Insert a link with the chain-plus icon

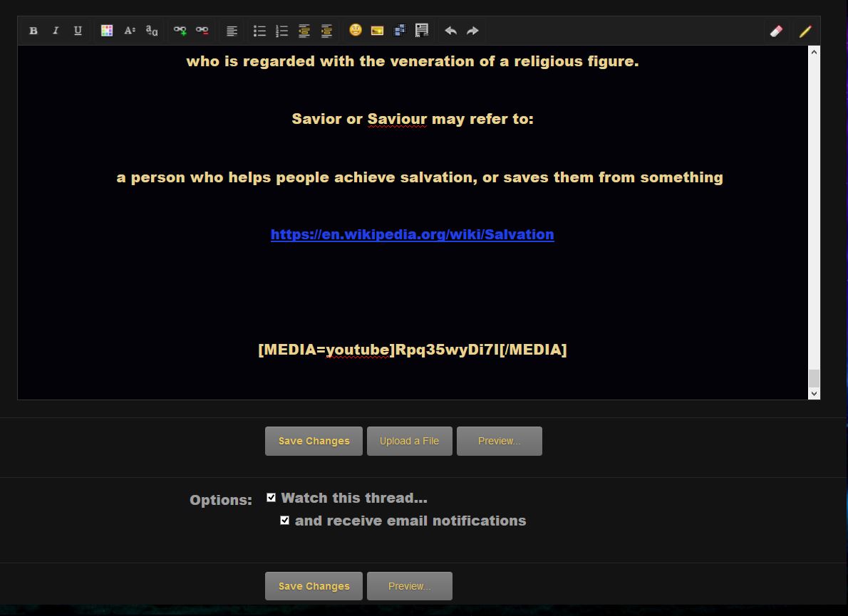point(180,31)
